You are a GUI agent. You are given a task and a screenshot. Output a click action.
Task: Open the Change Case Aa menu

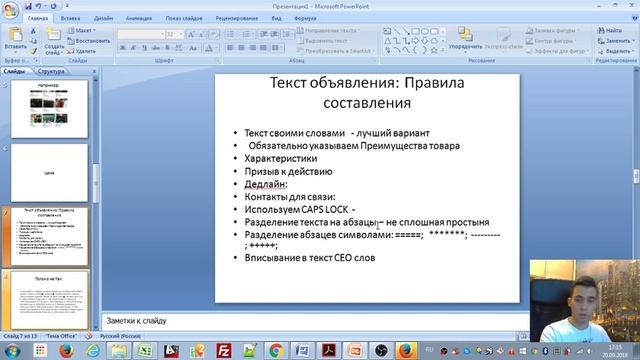click(193, 48)
